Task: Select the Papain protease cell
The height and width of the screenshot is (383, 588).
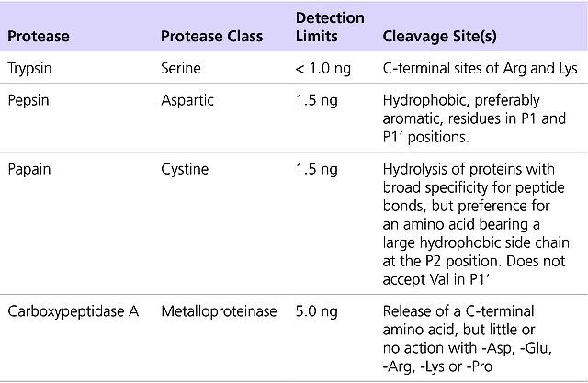Action: (x=31, y=170)
